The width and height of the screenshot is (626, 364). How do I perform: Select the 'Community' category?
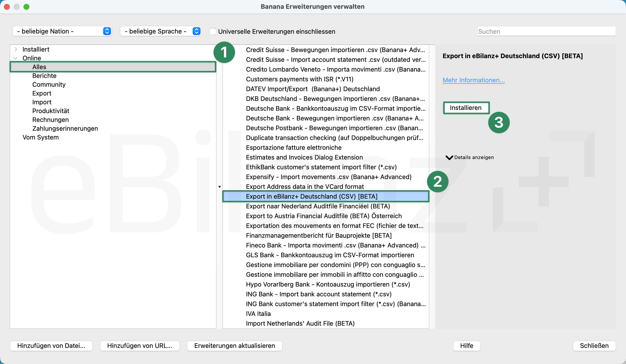tap(49, 84)
